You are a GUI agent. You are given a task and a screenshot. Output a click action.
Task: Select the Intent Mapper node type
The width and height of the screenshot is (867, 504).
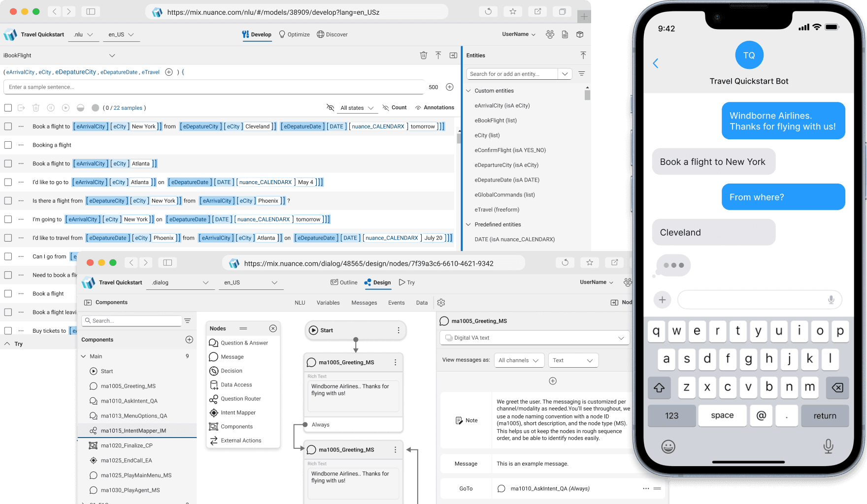coord(233,413)
